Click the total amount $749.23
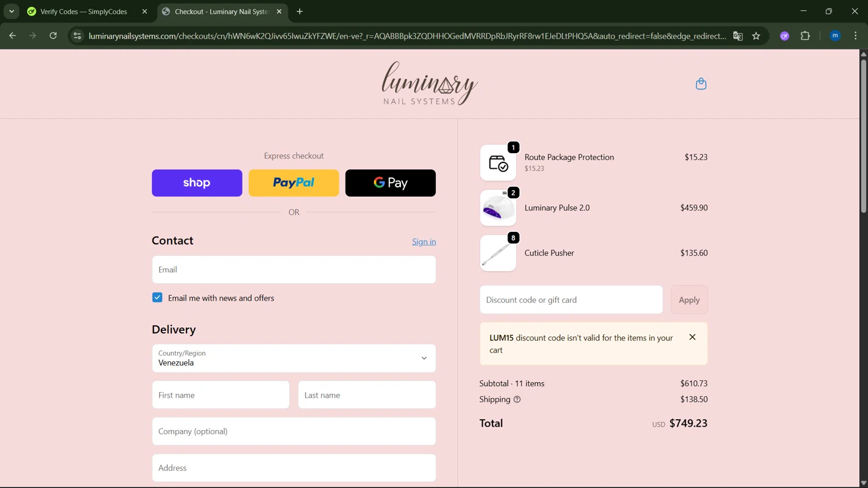The height and width of the screenshot is (488, 868). [689, 423]
